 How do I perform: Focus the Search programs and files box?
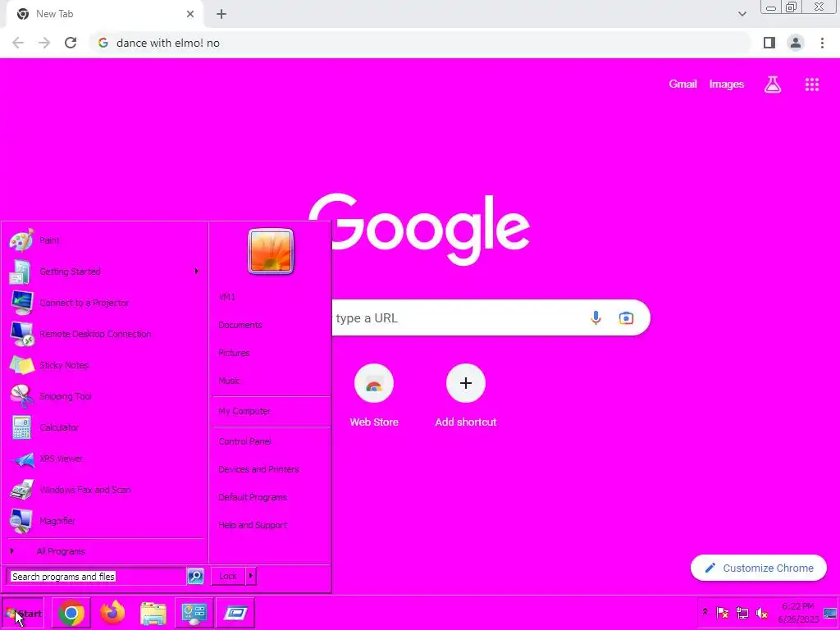pyautogui.click(x=97, y=577)
